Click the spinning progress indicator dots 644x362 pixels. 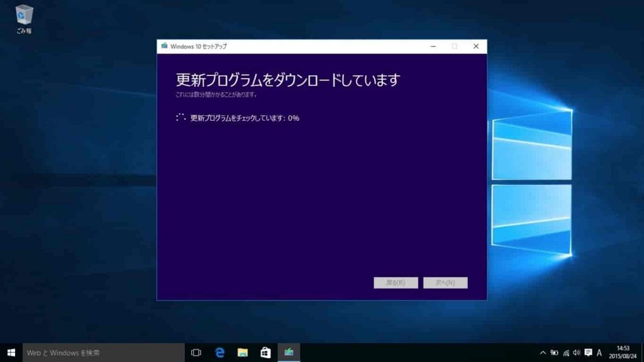pos(180,118)
